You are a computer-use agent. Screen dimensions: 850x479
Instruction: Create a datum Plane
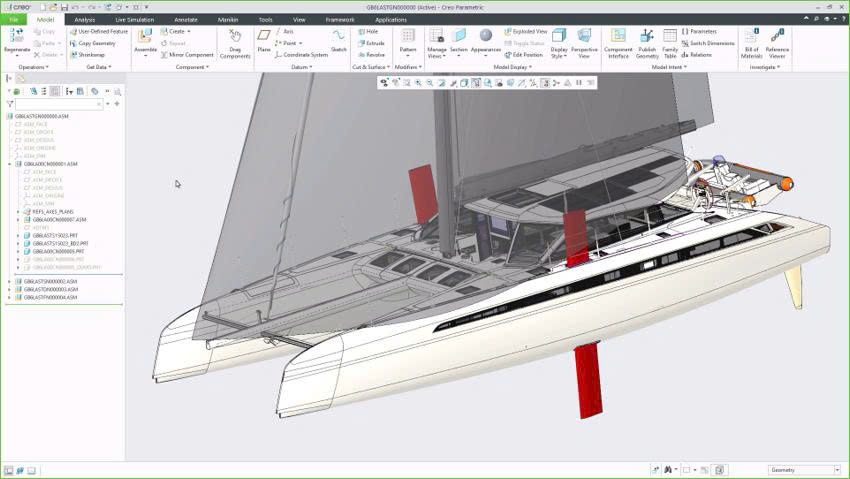[264, 39]
